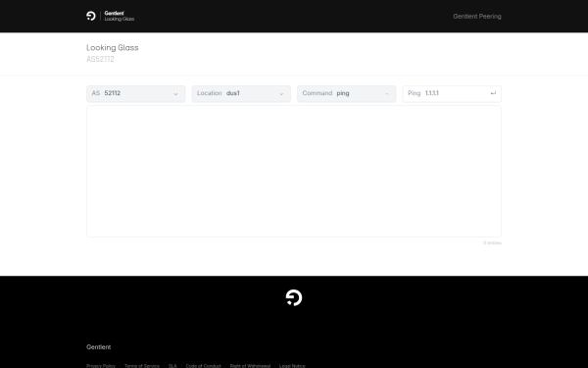Open the Location dus1 dropdown
The width and height of the screenshot is (588, 368).
click(241, 93)
